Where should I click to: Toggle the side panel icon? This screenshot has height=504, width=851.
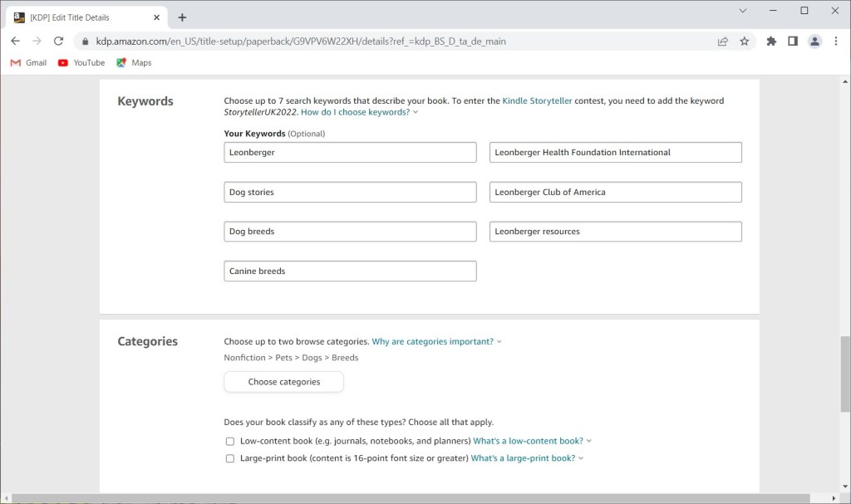click(x=793, y=41)
